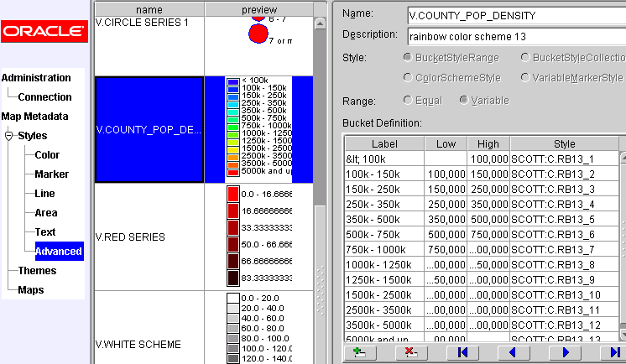This screenshot has height=364, width=626.
Task: Select the ColorSchemeStyle radio button
Action: point(408,77)
